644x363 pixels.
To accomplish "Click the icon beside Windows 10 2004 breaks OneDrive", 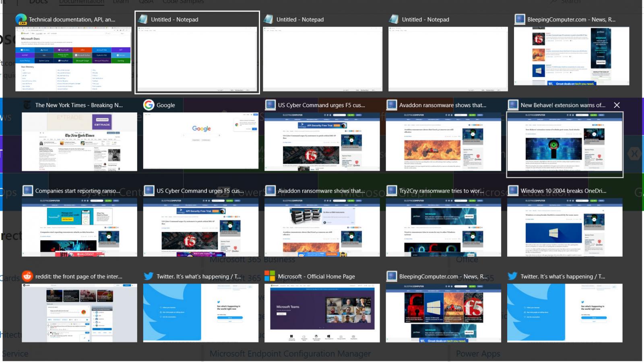I will (x=513, y=191).
